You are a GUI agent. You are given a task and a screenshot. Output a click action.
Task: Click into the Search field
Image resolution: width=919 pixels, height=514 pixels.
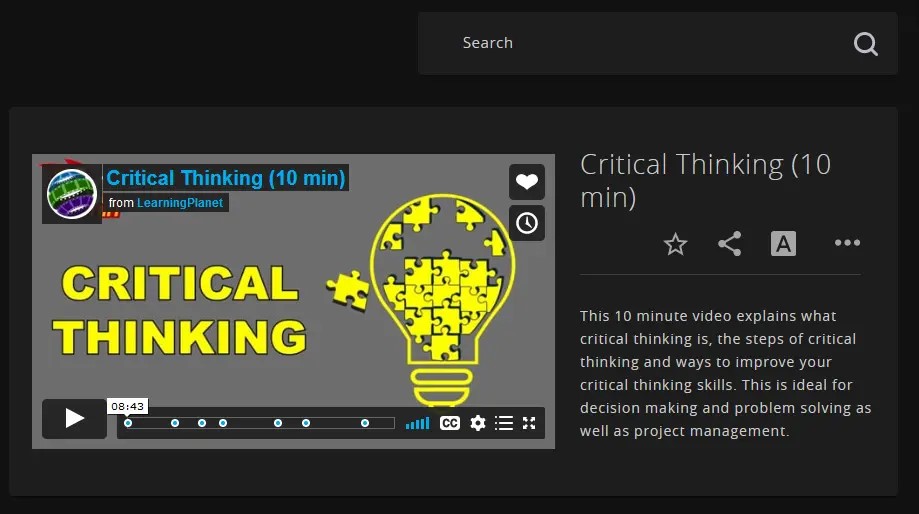640,43
